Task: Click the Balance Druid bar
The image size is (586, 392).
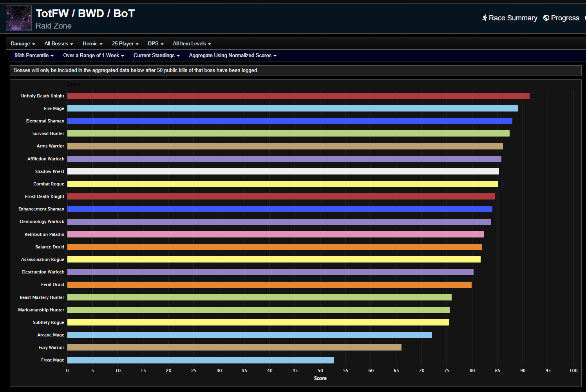Action: (275, 247)
